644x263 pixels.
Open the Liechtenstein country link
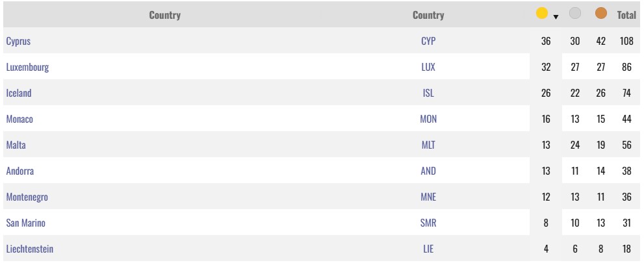pos(30,249)
